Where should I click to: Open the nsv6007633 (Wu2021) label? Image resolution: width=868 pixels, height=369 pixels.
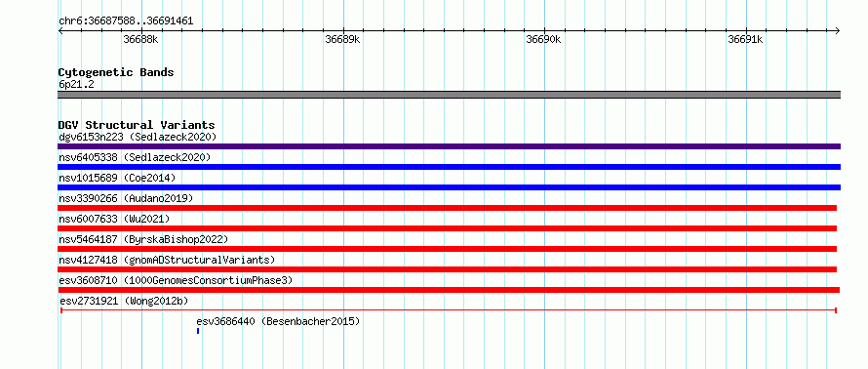pos(114,219)
